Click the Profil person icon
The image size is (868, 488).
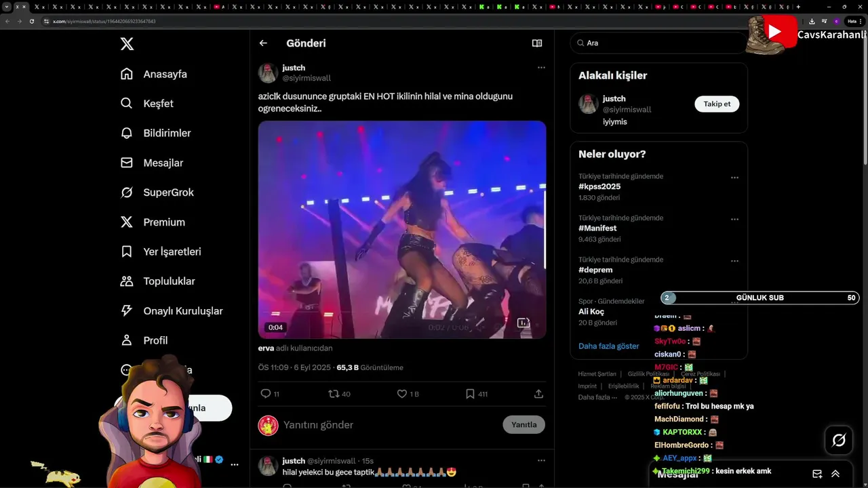tap(127, 340)
